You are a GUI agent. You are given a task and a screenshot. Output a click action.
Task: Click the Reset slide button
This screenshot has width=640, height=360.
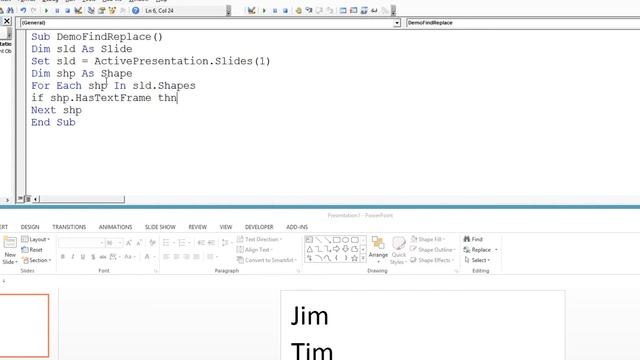pos(32,249)
